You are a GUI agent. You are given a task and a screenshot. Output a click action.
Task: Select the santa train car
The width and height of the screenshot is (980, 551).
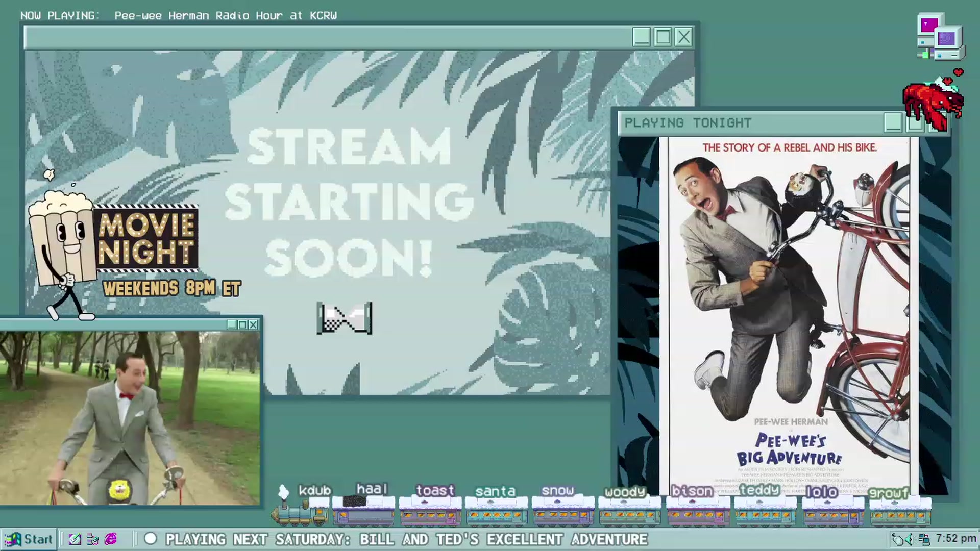[497, 511]
